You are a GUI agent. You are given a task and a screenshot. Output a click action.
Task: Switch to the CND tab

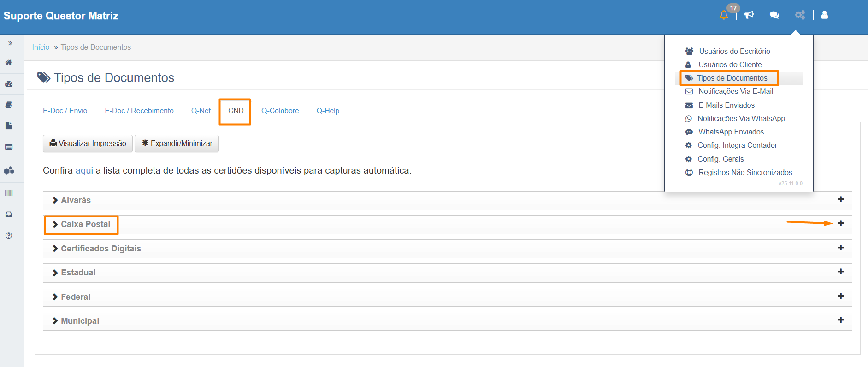[236, 111]
